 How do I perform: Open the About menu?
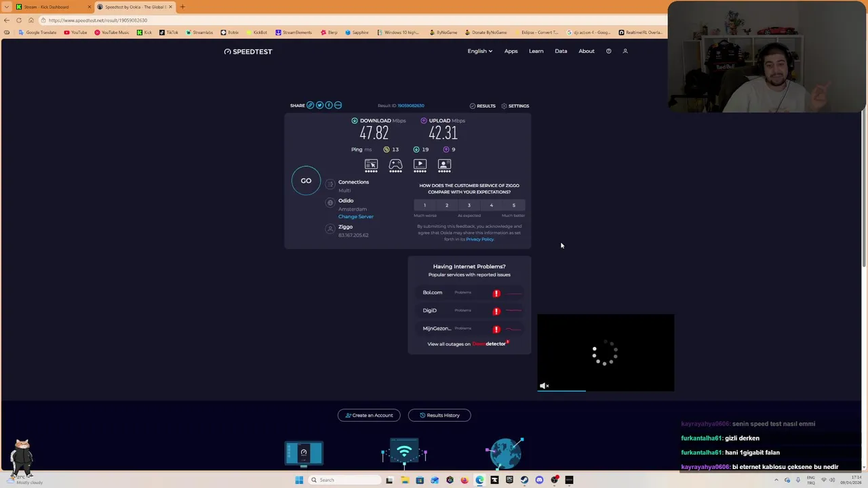click(x=587, y=51)
